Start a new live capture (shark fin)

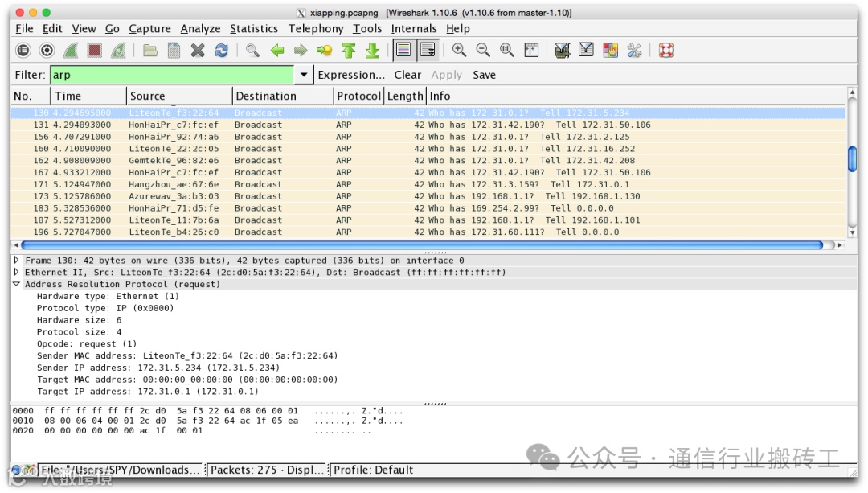71,51
